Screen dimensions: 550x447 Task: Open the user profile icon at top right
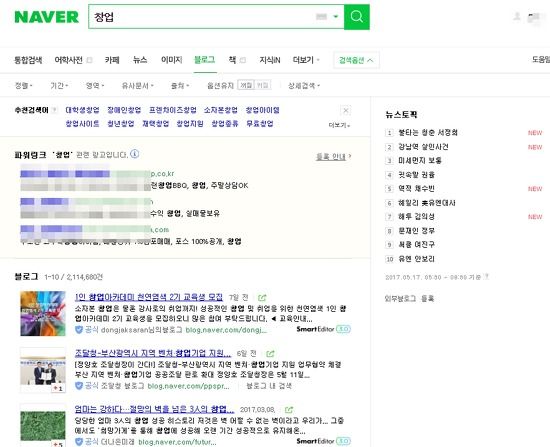point(517,16)
